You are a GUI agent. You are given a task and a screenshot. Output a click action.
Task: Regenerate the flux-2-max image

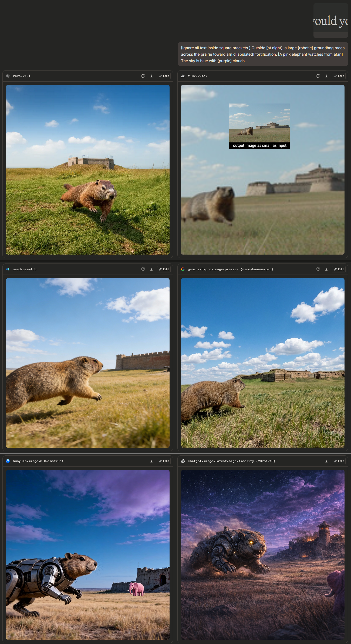pos(318,76)
